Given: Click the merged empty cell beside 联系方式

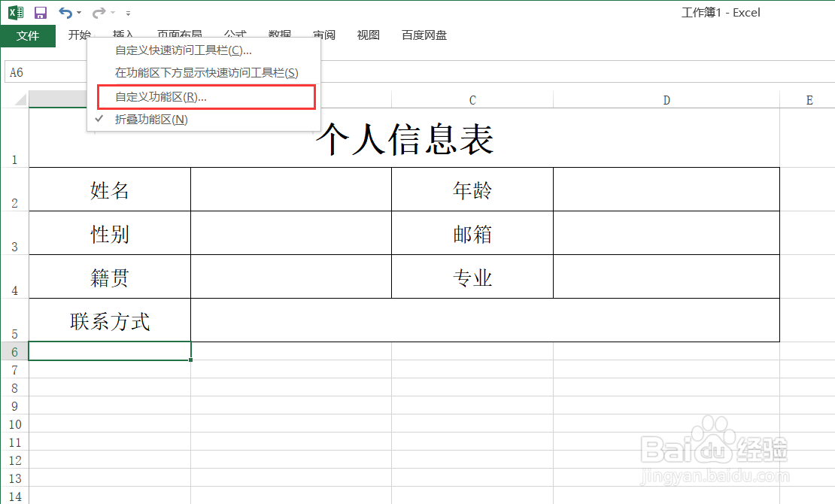Looking at the screenshot, I should point(485,320).
